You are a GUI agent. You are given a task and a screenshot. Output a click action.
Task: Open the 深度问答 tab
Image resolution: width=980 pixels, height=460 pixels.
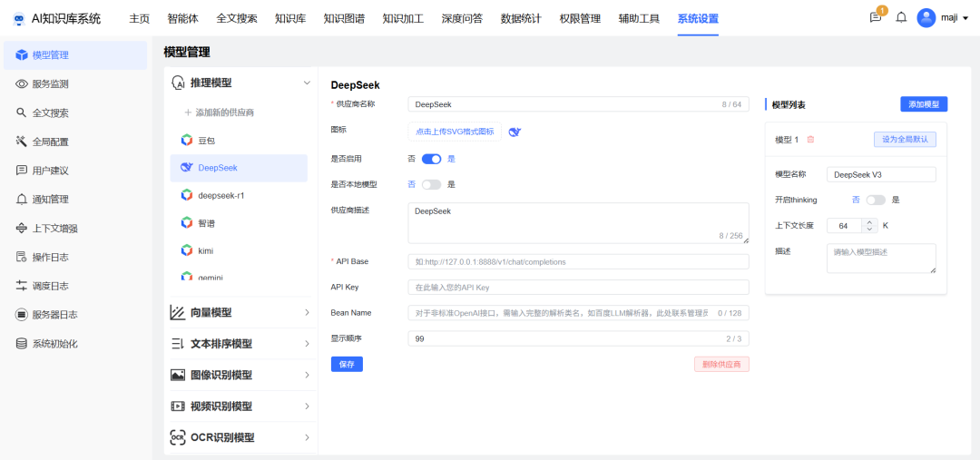coord(462,18)
